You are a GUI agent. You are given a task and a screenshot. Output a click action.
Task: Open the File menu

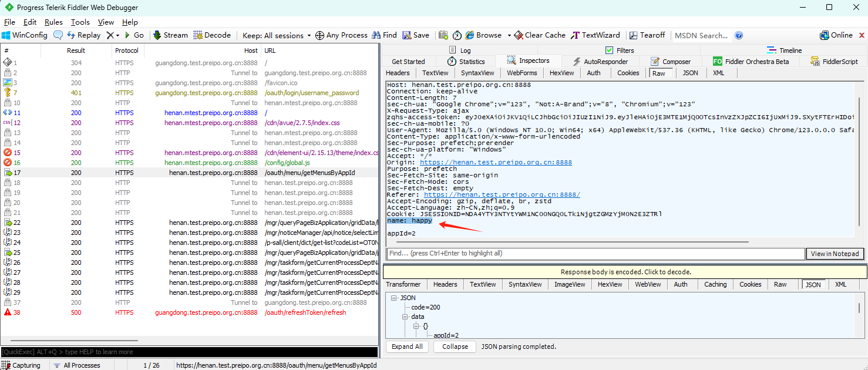coord(9,22)
